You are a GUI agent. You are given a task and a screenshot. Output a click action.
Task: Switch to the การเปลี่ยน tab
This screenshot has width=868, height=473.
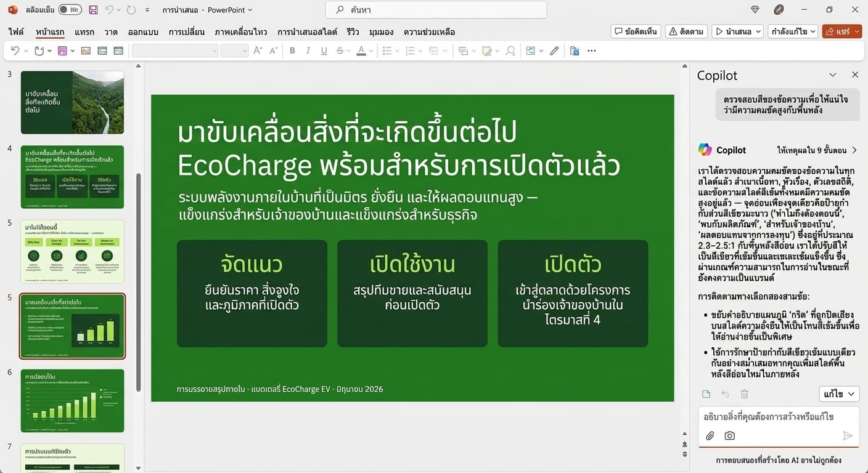pos(187,31)
